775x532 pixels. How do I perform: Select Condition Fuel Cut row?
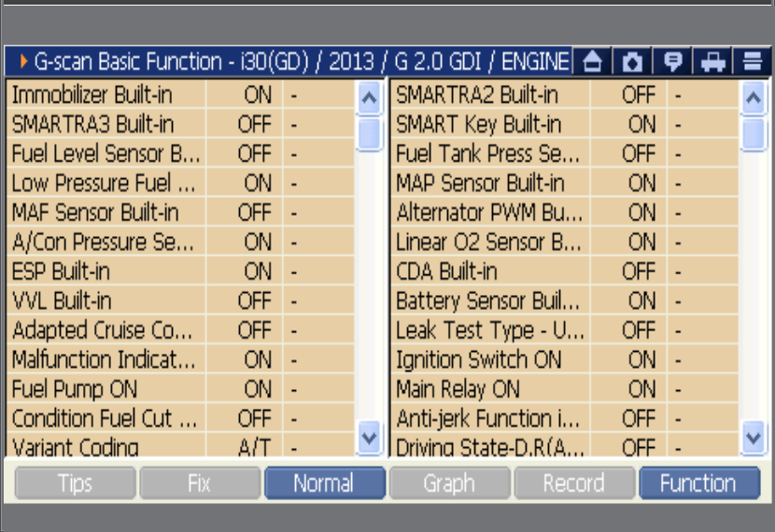(180, 418)
